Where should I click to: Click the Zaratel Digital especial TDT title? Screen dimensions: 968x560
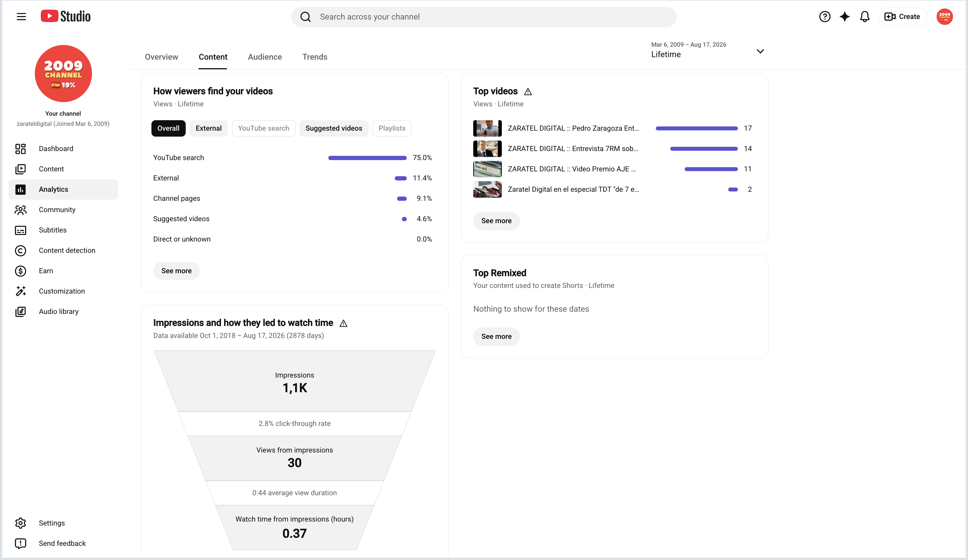573,189
